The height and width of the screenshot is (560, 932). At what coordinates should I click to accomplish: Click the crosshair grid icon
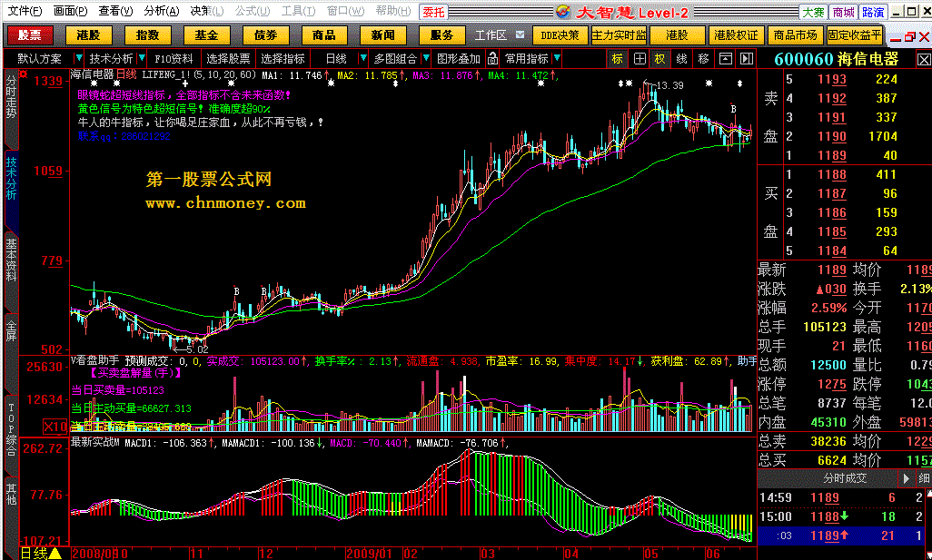640,59
